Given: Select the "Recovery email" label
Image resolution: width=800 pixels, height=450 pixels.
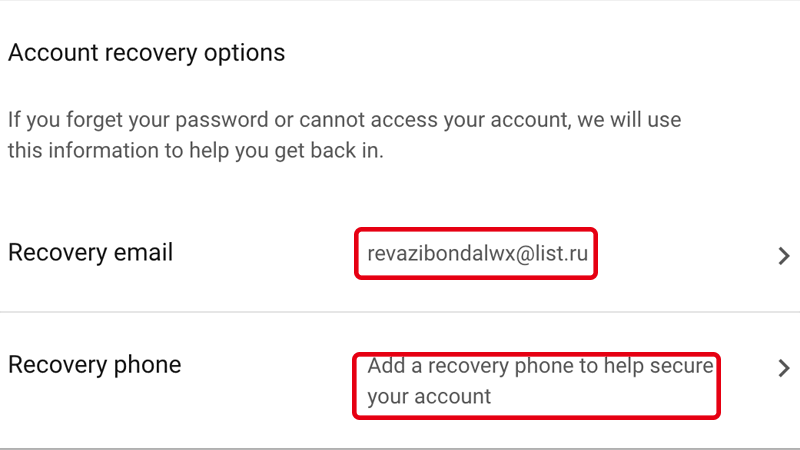Looking at the screenshot, I should pyautogui.click(x=90, y=253).
